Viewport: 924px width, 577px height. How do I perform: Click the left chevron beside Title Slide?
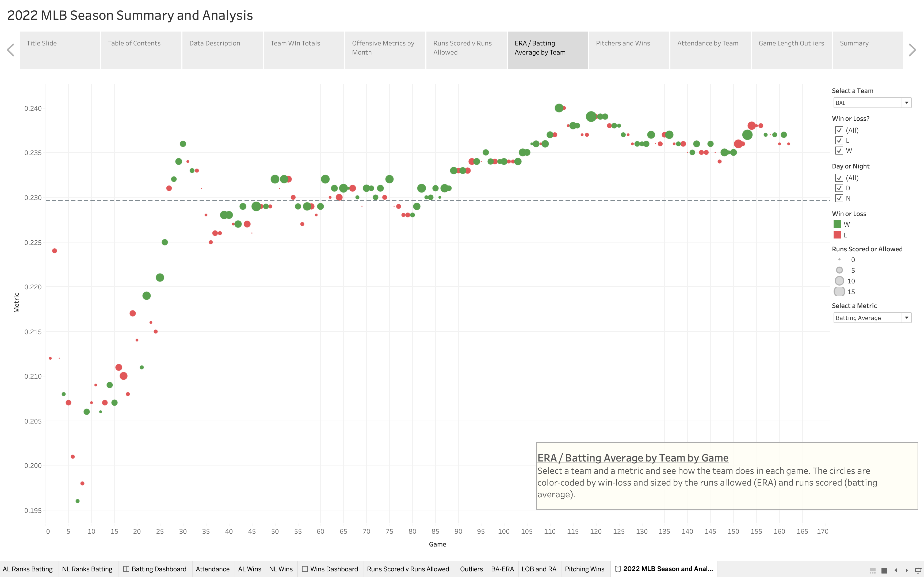point(10,50)
